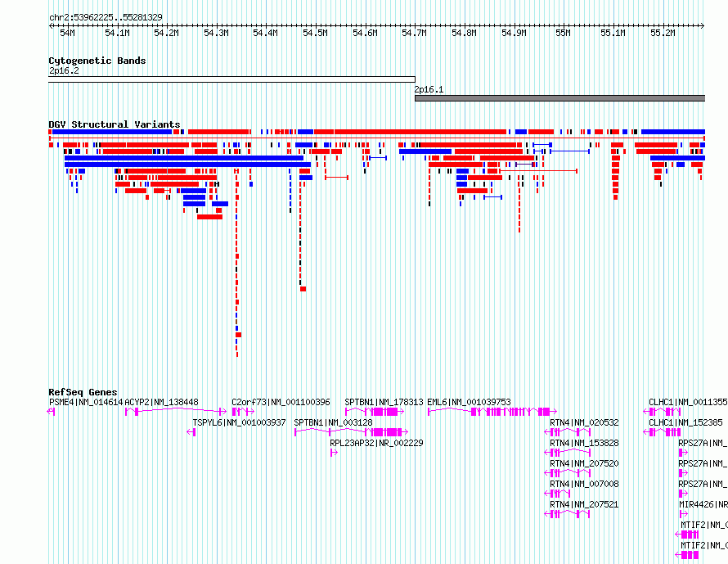Click the 54.9M ruler tick label
The height and width of the screenshot is (564, 728).
[x=514, y=33]
